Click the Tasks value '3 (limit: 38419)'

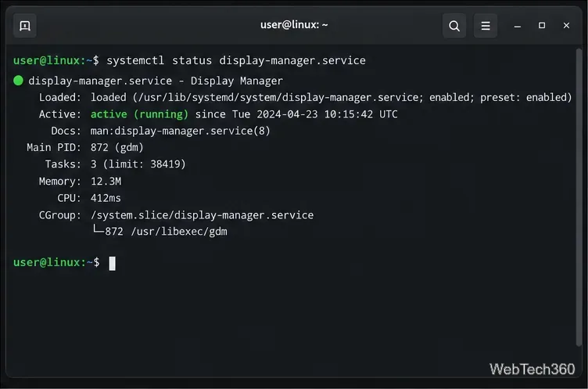point(138,164)
